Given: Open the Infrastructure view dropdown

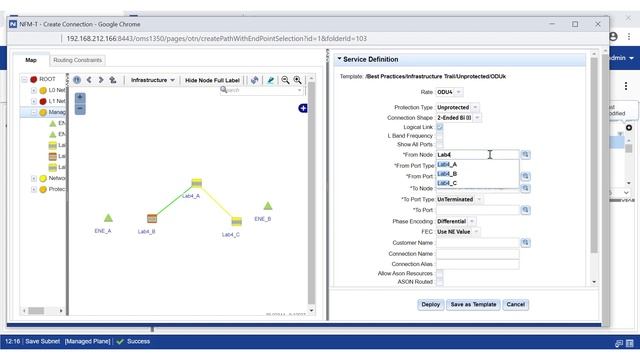Looking at the screenshot, I should click(152, 80).
